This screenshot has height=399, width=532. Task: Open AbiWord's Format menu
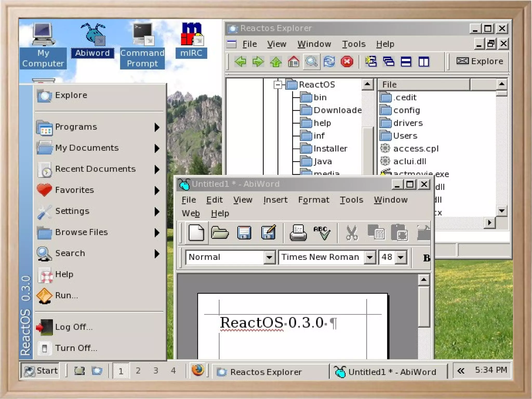tap(314, 200)
